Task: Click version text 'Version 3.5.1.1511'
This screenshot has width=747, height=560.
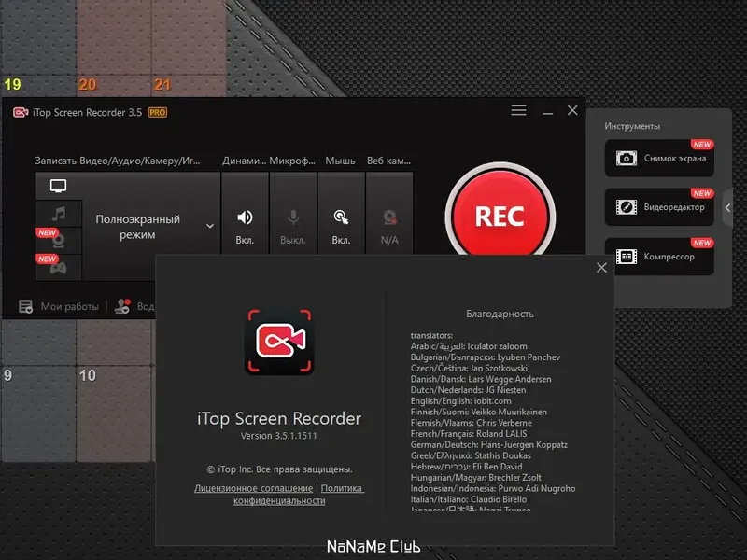Action: [278, 436]
